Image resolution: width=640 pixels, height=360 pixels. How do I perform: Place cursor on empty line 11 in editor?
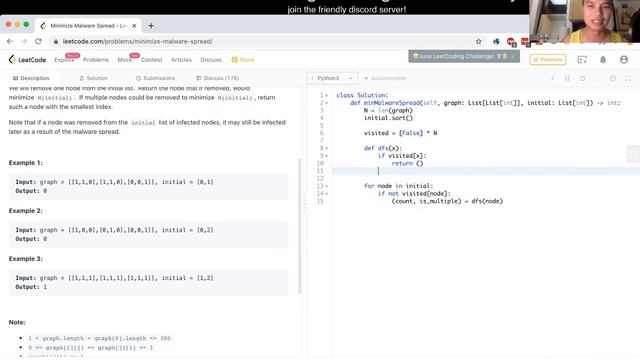point(486,171)
